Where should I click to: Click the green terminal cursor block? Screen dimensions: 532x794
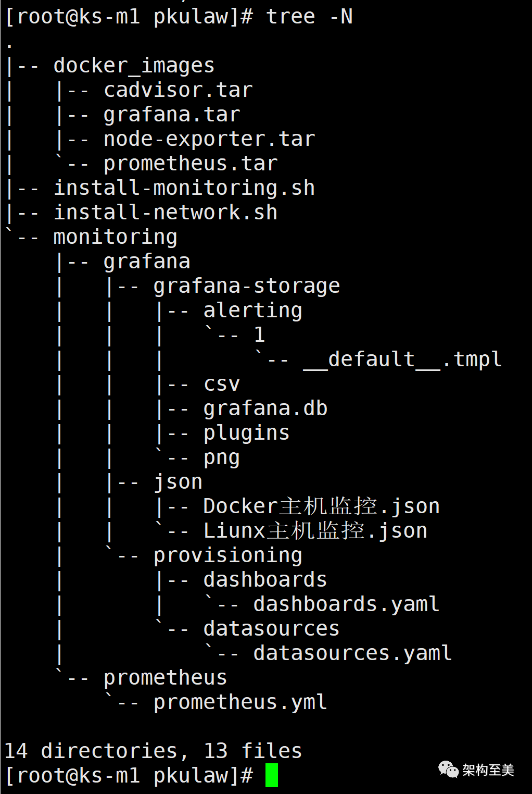pos(272,775)
